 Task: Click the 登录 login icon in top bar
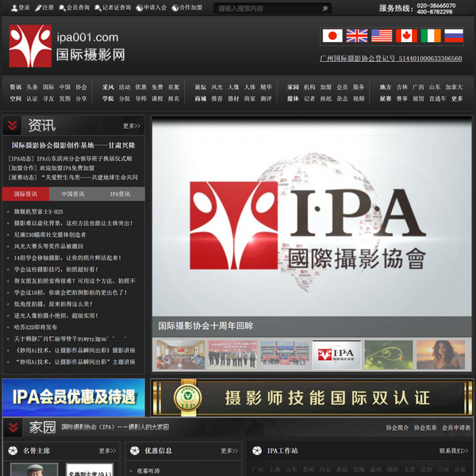click(x=14, y=8)
